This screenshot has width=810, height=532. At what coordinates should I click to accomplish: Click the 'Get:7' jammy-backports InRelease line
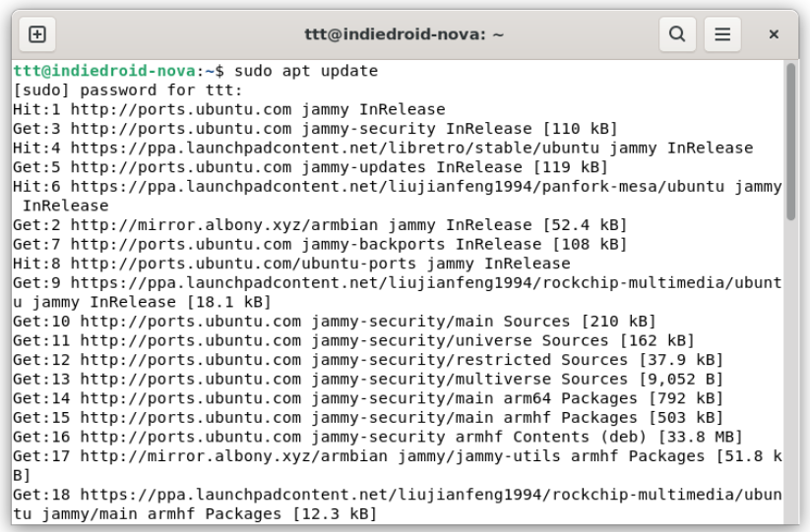320,244
